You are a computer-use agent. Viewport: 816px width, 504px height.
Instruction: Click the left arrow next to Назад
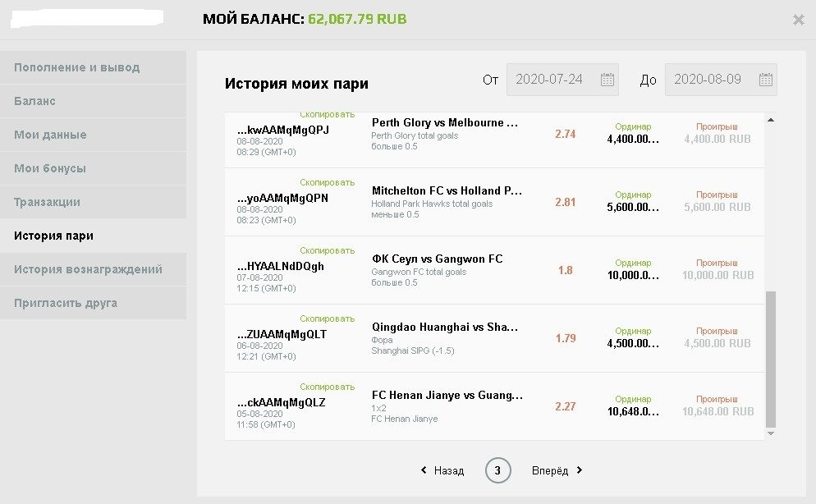coord(424,470)
